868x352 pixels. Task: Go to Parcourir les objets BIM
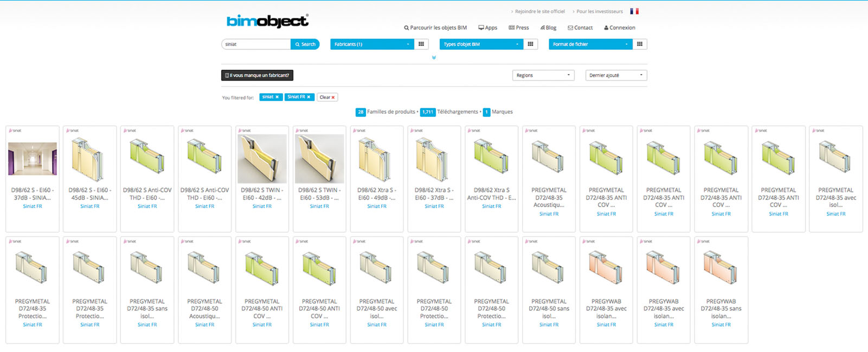point(435,28)
